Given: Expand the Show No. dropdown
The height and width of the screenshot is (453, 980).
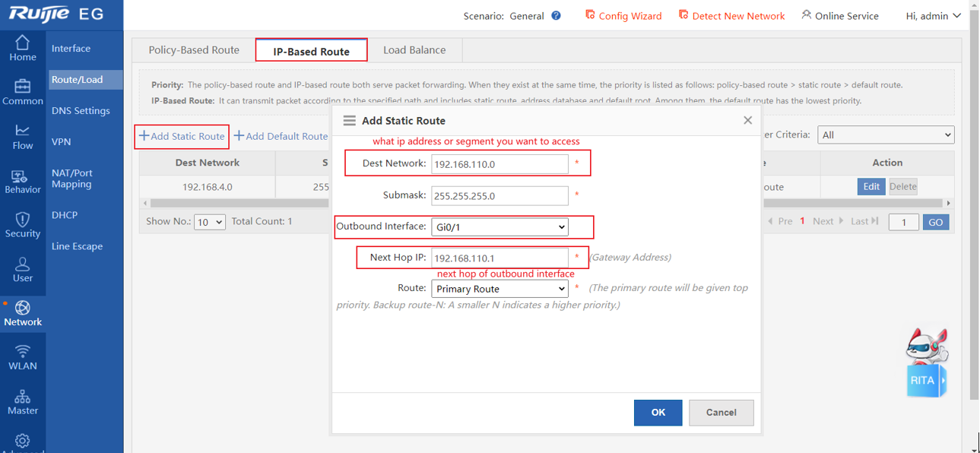Looking at the screenshot, I should [x=209, y=222].
